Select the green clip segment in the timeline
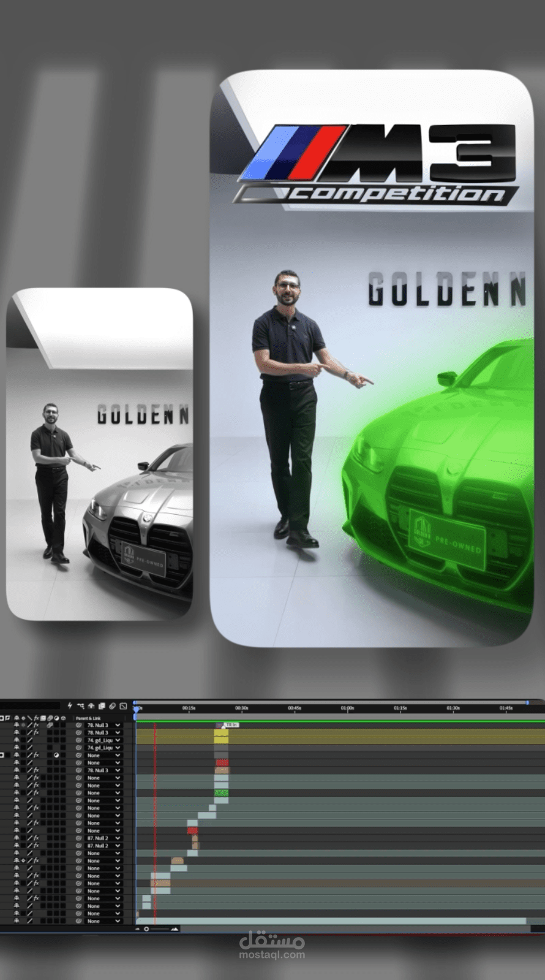545x980 pixels. 221,793
